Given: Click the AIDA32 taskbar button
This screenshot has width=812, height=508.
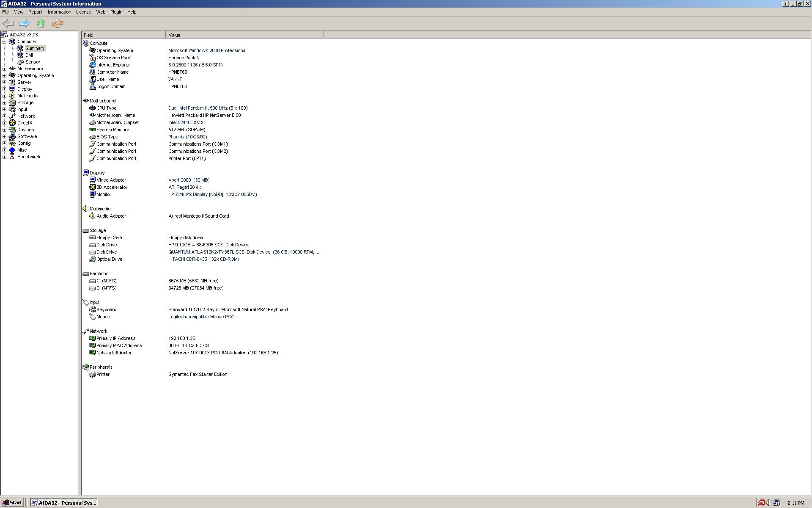Looking at the screenshot, I should [64, 502].
